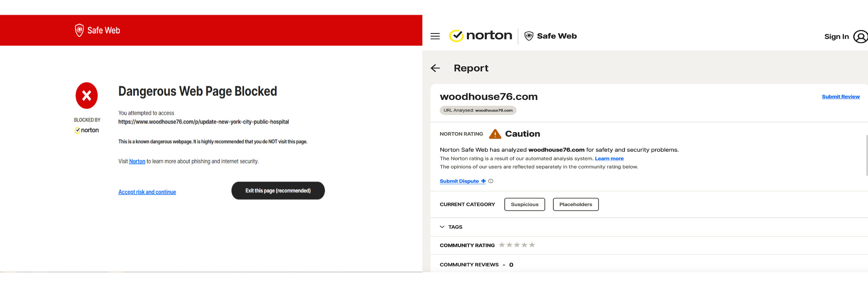Click the Safe Web shield icon beside Norton logo
Screen dimensions: 868x286
click(529, 36)
